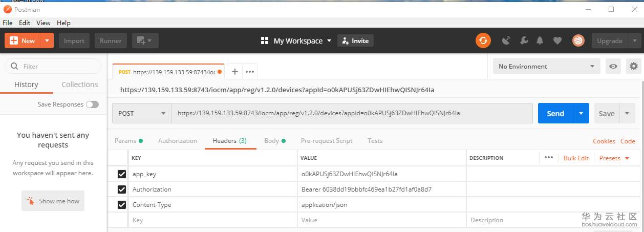644x232 pixels.
Task: Click the Save button
Action: point(607,113)
